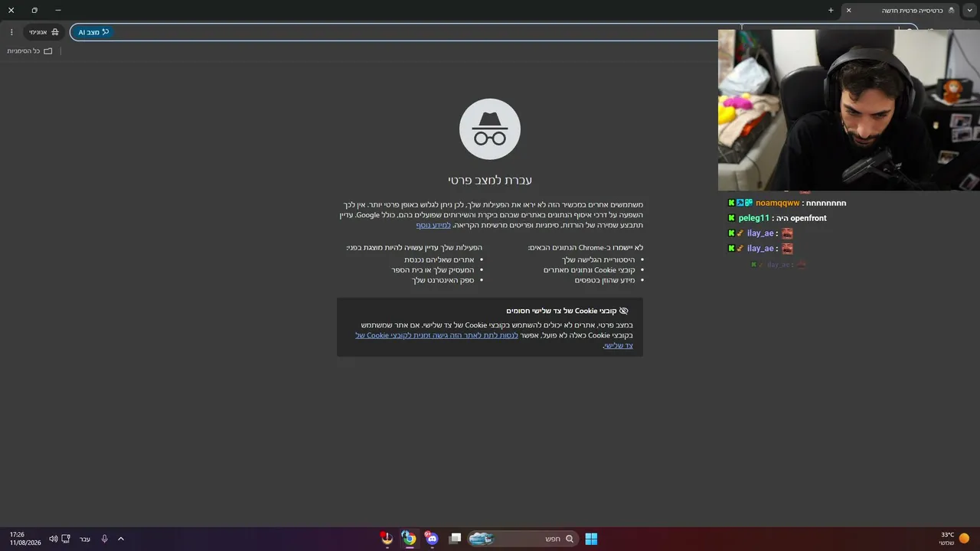Open the weather widget showing 33°C
The image size is (980, 551).
[x=954, y=539]
